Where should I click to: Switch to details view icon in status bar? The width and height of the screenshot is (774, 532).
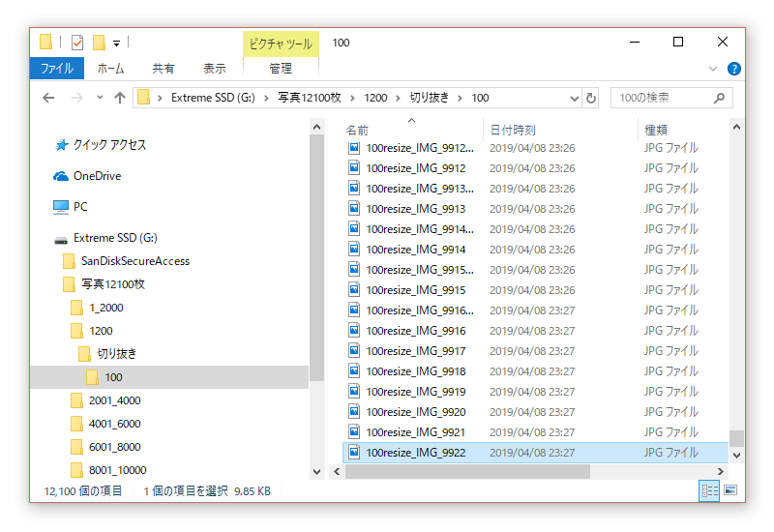(x=709, y=490)
